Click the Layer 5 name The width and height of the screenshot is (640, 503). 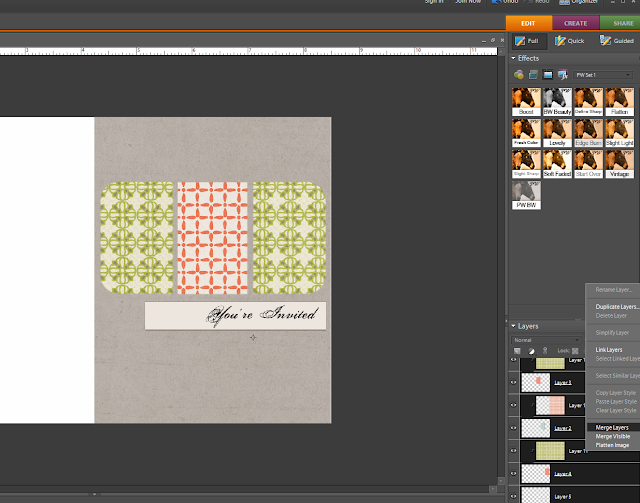(x=563, y=496)
